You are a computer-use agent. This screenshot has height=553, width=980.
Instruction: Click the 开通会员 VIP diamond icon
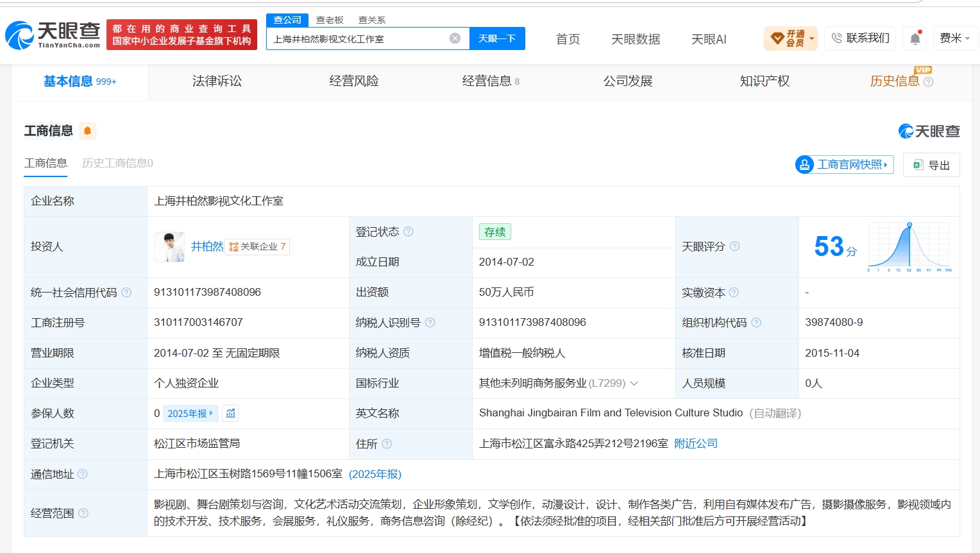(x=777, y=38)
